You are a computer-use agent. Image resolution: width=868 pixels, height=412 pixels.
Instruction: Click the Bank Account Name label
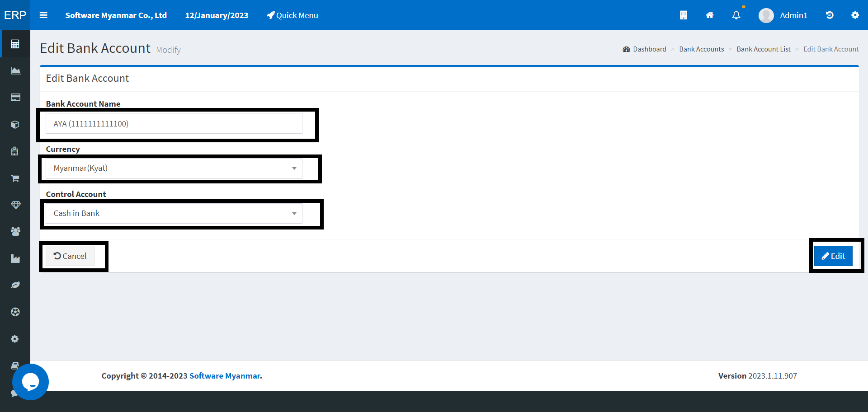click(83, 104)
